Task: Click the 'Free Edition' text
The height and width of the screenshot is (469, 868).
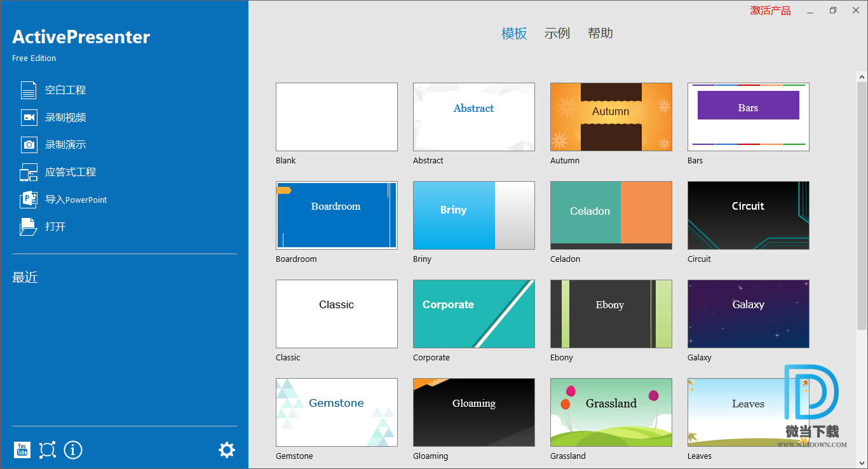Action: 34,58
